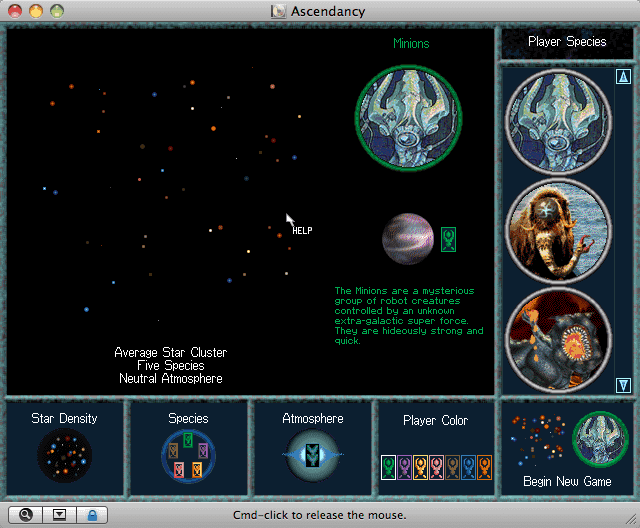Click the Player Species header
This screenshot has height=528, width=640.
(x=567, y=41)
